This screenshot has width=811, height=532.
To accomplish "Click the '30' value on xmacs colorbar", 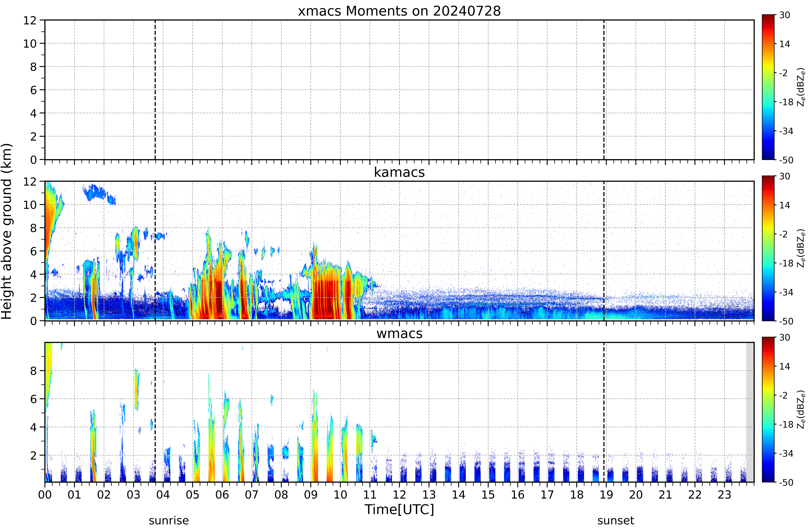I will click(785, 15).
